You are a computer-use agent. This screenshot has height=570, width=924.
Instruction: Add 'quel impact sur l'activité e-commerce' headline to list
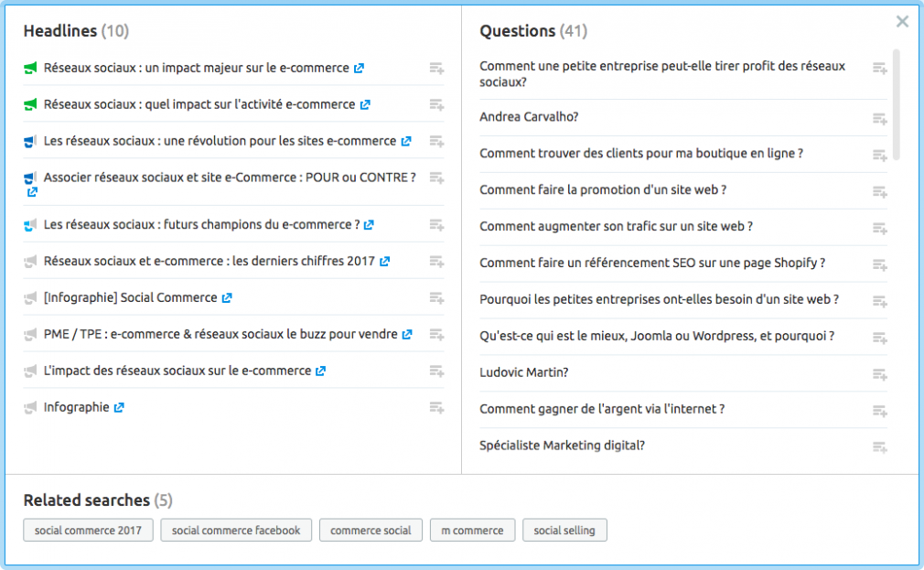click(x=436, y=105)
